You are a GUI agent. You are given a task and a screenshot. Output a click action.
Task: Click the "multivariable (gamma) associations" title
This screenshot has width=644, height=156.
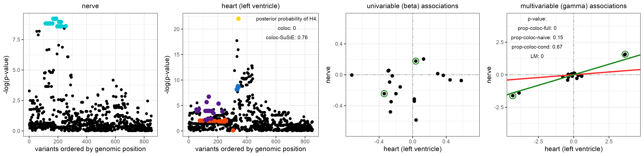coord(573,6)
